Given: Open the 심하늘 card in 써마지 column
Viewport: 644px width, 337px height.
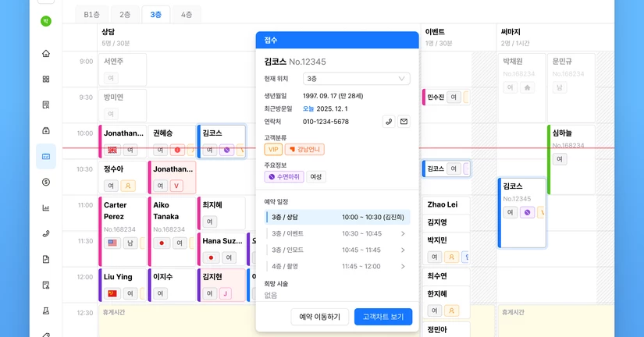Looking at the screenshot, I should (571, 159).
